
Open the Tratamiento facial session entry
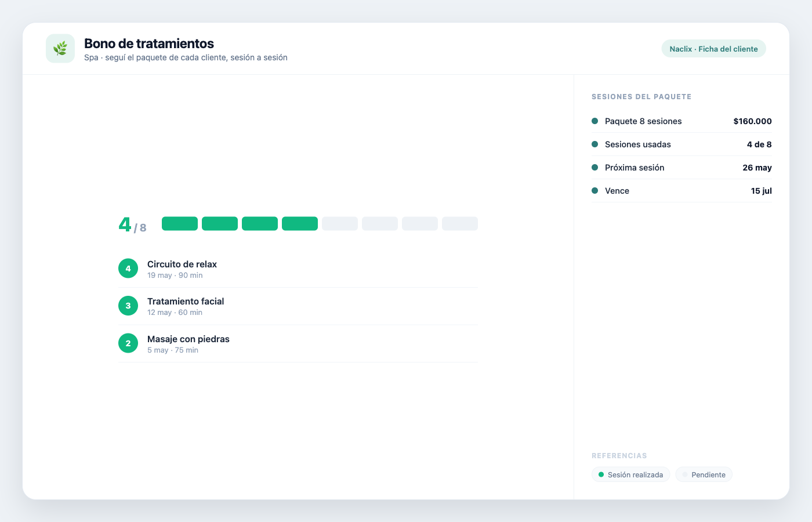click(298, 306)
